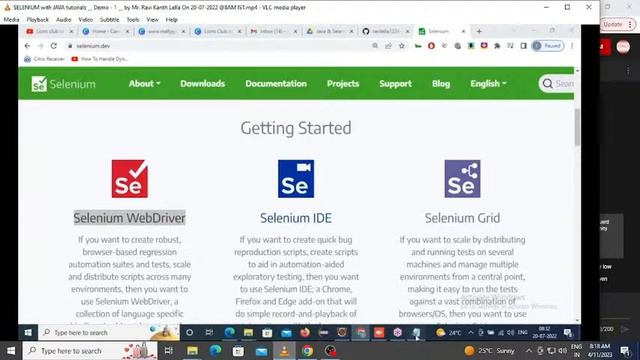Click the share page icon in the address bar
640x360 pixels.
[x=388, y=46]
